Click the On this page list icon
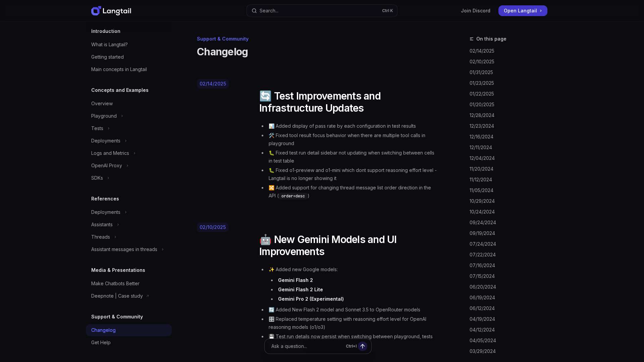Viewport: 644px width, 362px height. 472,39
